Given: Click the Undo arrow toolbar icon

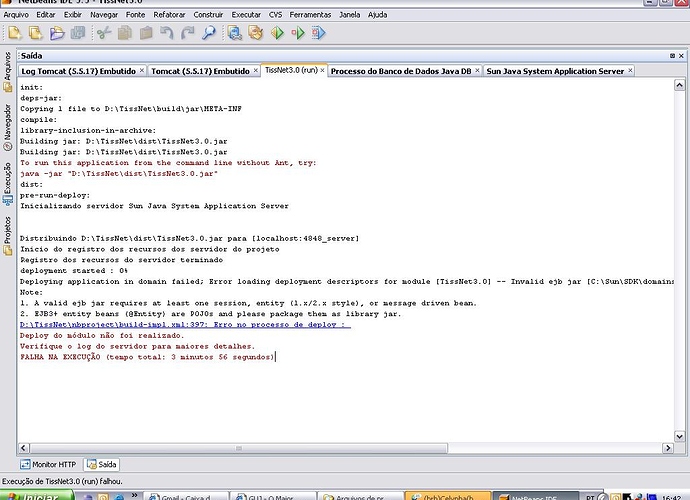Looking at the screenshot, I should (x=165, y=33).
